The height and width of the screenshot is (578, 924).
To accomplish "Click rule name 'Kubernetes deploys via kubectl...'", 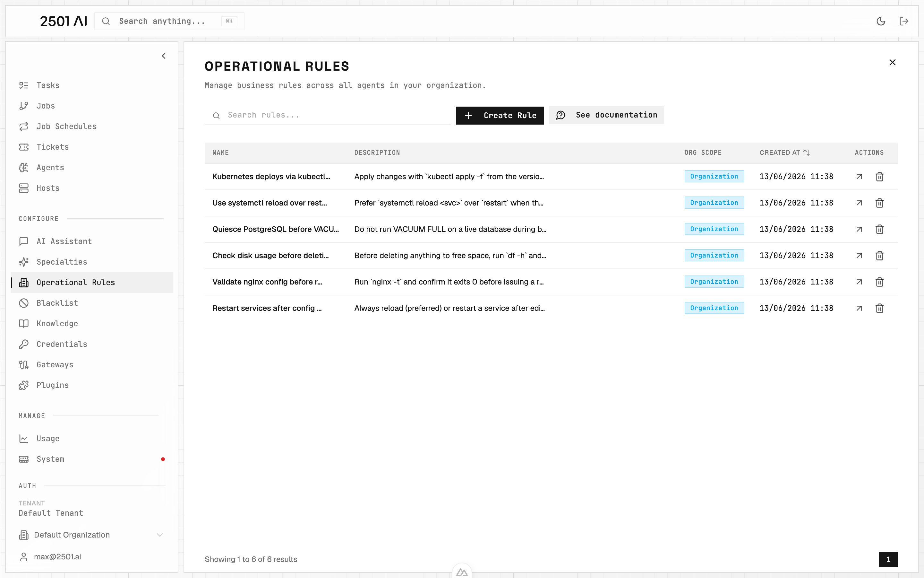I will (271, 177).
